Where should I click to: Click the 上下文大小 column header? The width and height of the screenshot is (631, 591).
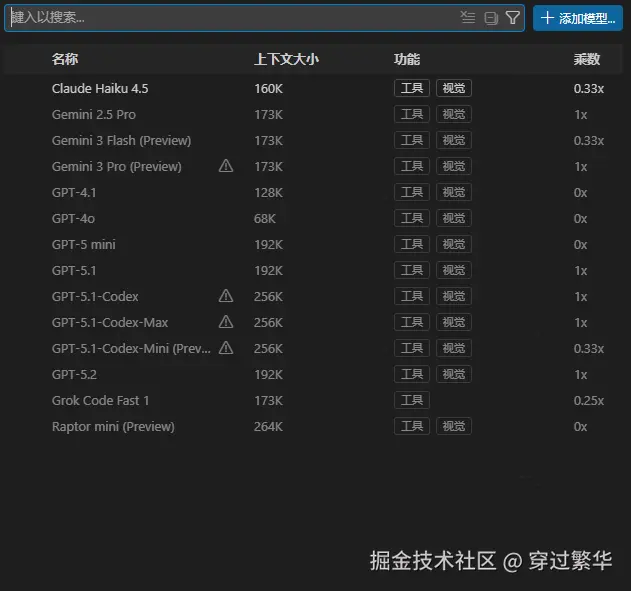coord(286,59)
